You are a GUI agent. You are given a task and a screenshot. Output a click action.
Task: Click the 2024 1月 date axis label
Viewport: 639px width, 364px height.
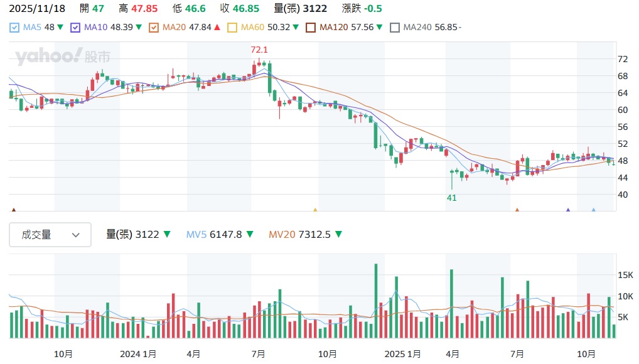click(138, 354)
